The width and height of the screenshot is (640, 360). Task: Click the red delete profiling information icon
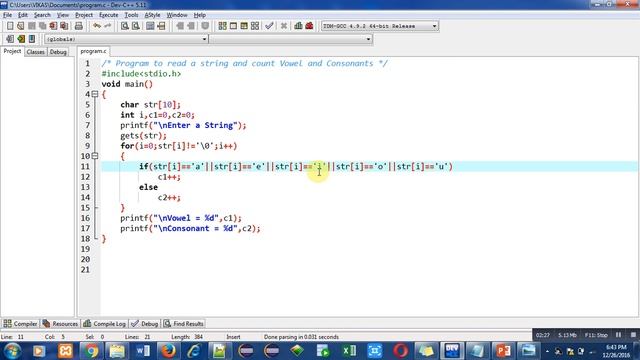[309, 26]
